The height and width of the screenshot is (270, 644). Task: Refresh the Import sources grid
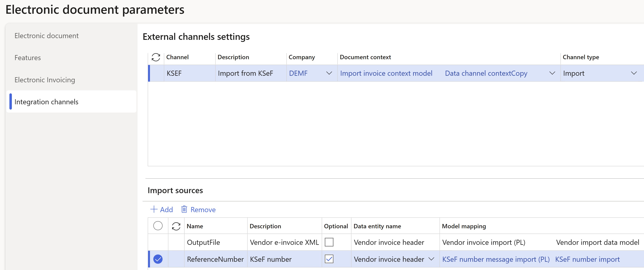176,226
